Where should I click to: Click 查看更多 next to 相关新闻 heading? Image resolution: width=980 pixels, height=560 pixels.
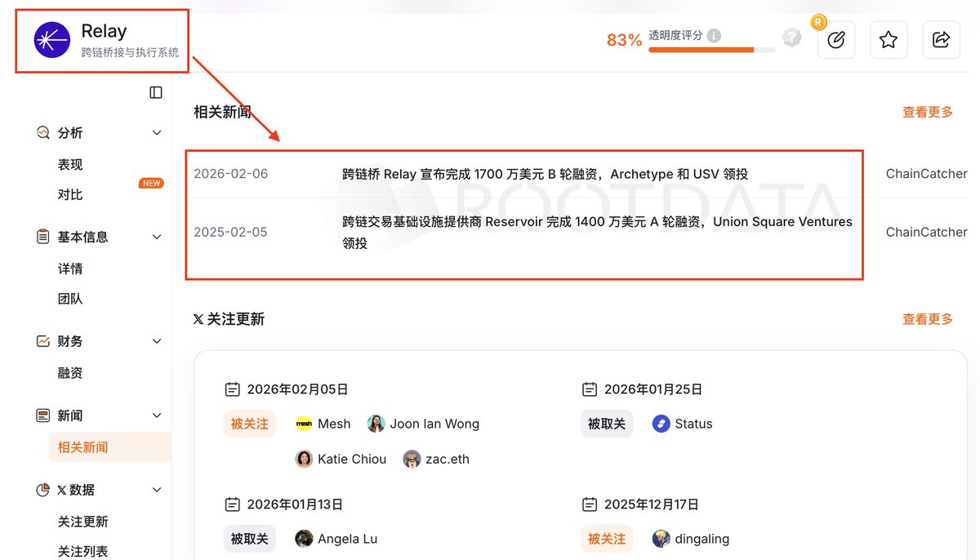pyautogui.click(x=927, y=112)
